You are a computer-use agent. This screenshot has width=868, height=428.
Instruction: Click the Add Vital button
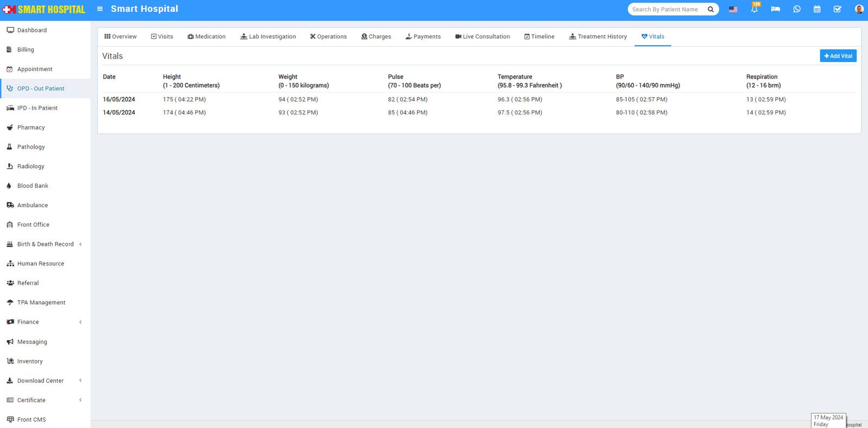click(838, 56)
